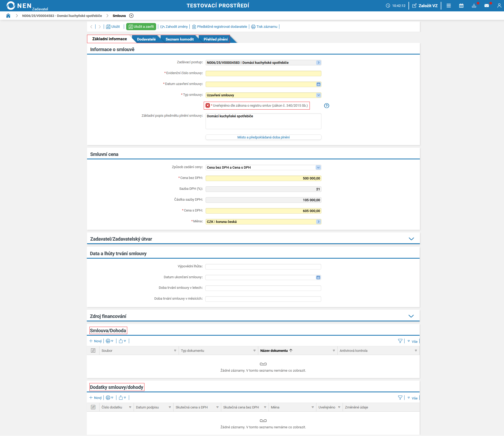Click the Skutečná cena s DPH column header

(192, 407)
